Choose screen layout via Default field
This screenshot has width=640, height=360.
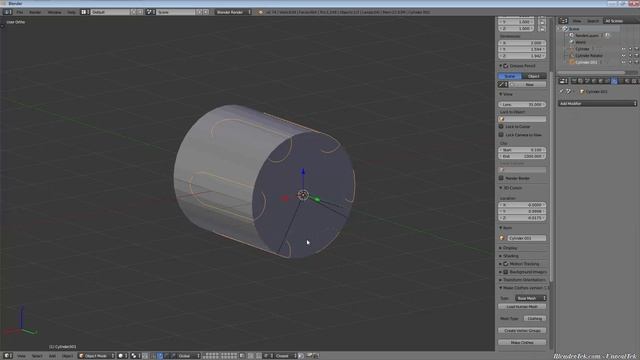[x=110, y=12]
